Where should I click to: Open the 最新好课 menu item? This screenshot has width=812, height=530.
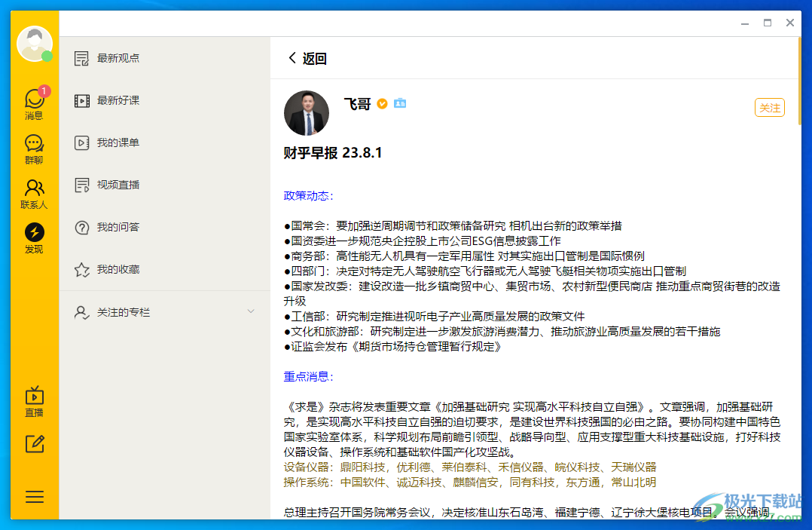pos(165,100)
